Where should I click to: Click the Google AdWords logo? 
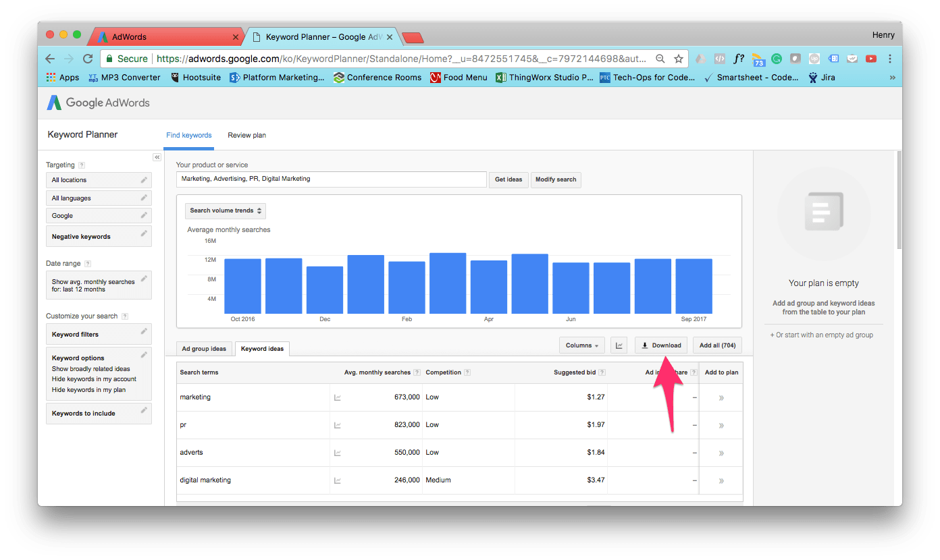98,103
